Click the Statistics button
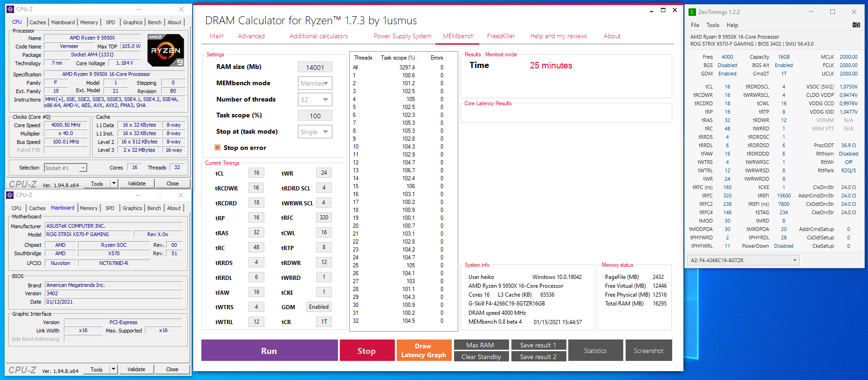The height and width of the screenshot is (380, 868). [x=595, y=351]
